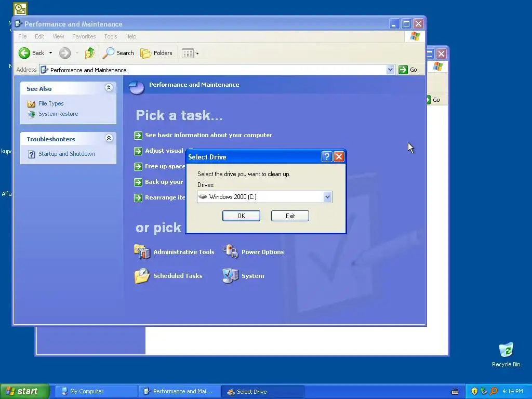
Task: Click arrow icon beside Rearrange items task
Action: coord(138,198)
